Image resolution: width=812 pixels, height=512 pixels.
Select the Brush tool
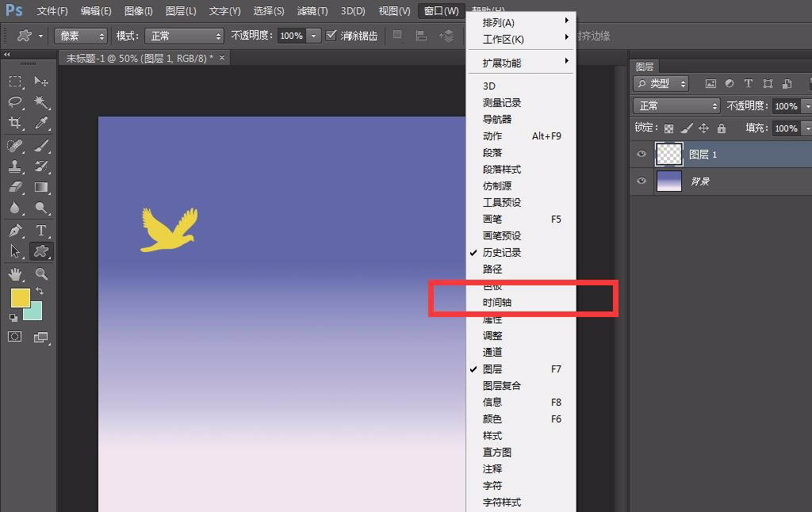pos(41,146)
